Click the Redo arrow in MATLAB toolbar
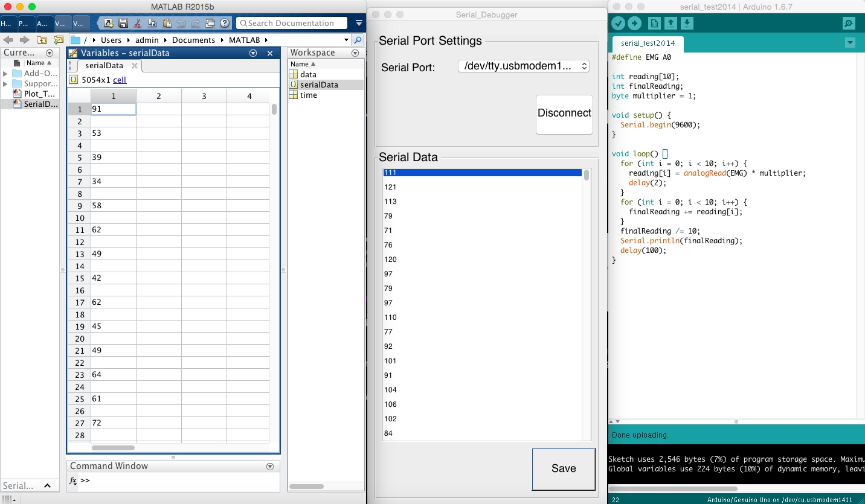This screenshot has width=865, height=504. (x=196, y=23)
